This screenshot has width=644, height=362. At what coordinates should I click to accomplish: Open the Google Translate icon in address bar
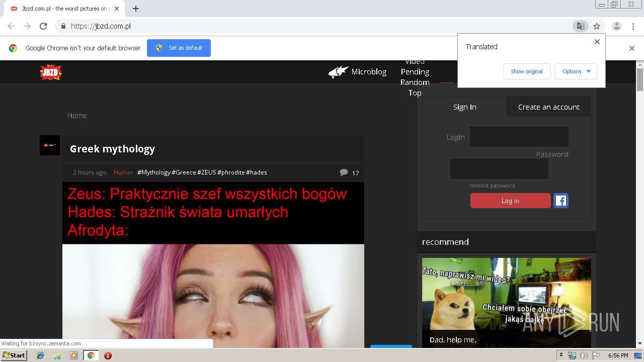tap(580, 26)
